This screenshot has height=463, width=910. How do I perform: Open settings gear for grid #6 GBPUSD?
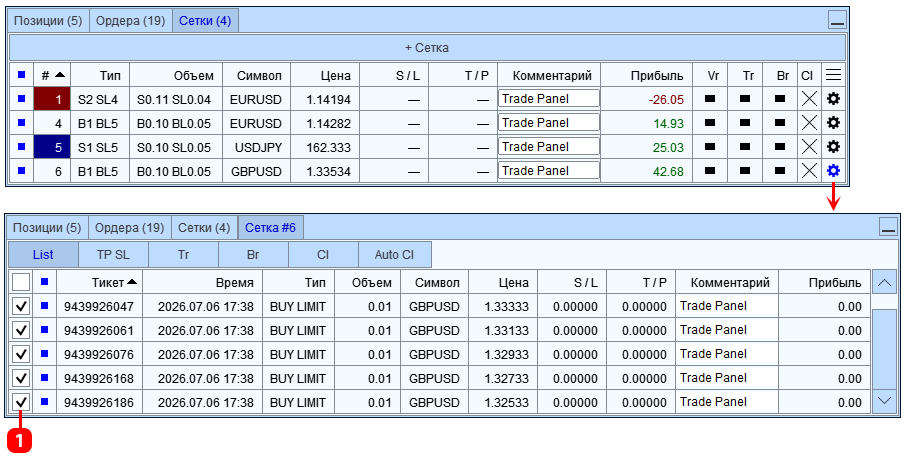pos(833,171)
